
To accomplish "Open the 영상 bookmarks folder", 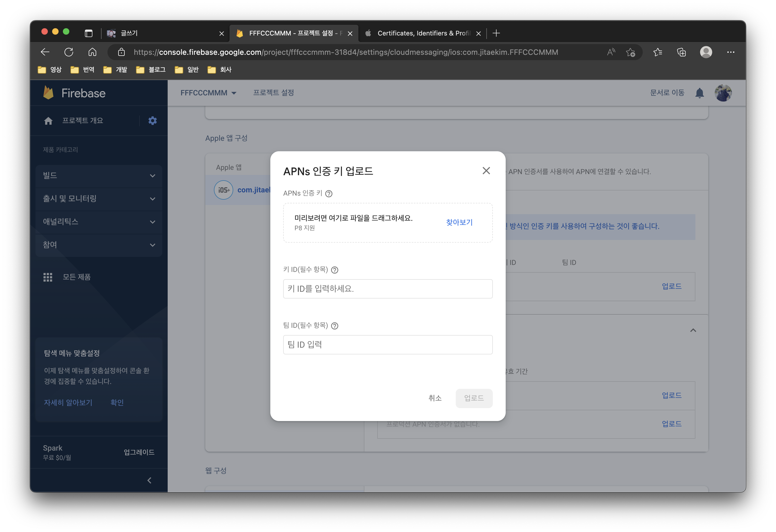I will click(50, 70).
